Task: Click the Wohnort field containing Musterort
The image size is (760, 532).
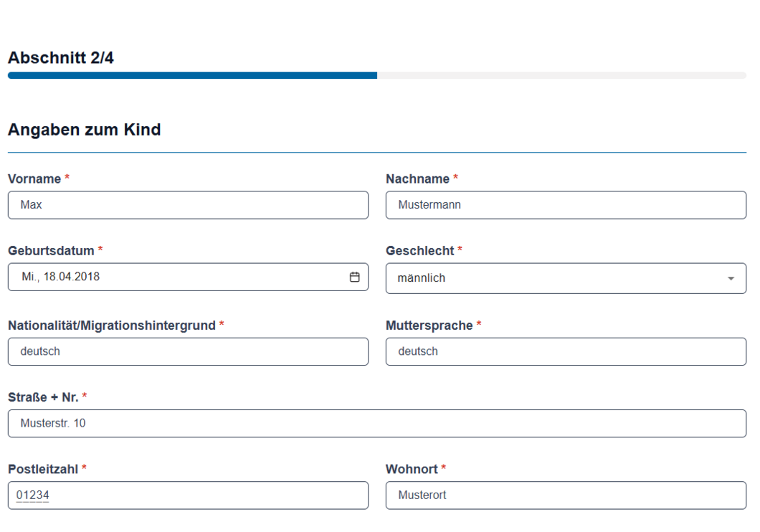Action: pyautogui.click(x=565, y=495)
